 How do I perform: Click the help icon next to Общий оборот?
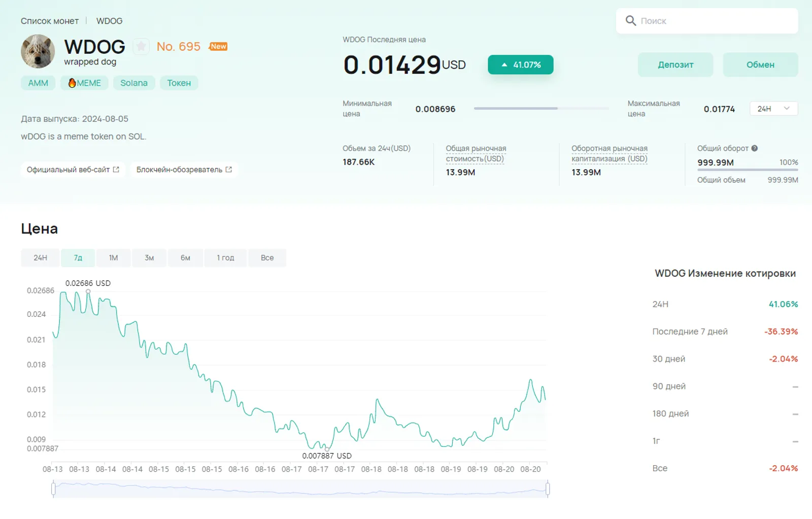[x=755, y=148]
